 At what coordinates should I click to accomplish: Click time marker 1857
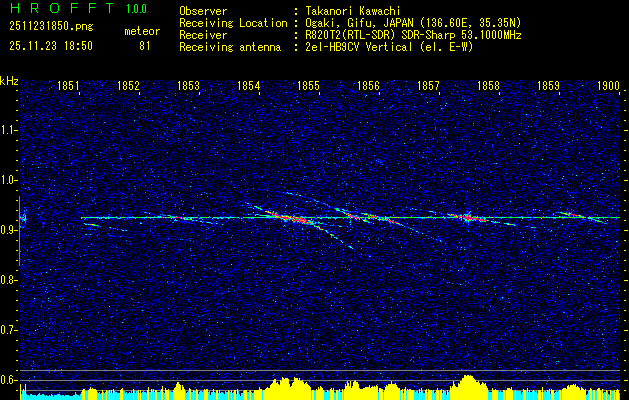coord(428,85)
